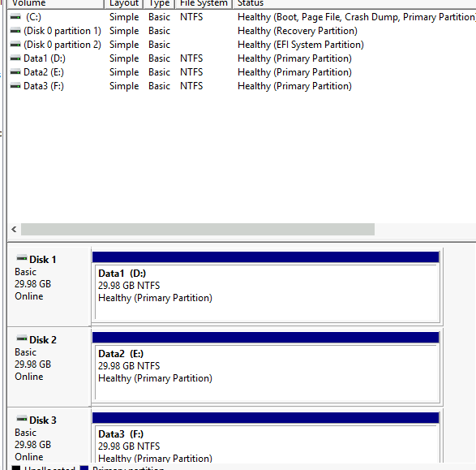Click the Disk 0 partition 1 drive icon
The image size is (476, 470).
(15, 31)
